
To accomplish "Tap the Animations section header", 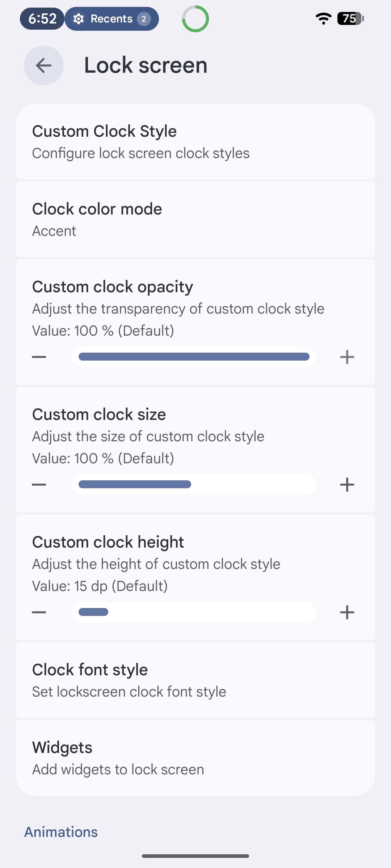I will (x=61, y=832).
